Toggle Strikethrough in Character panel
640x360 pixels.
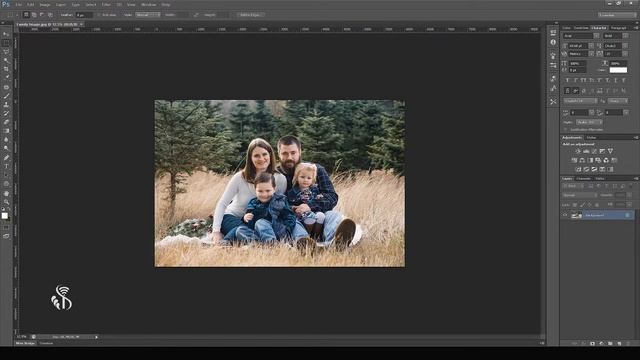[624, 80]
